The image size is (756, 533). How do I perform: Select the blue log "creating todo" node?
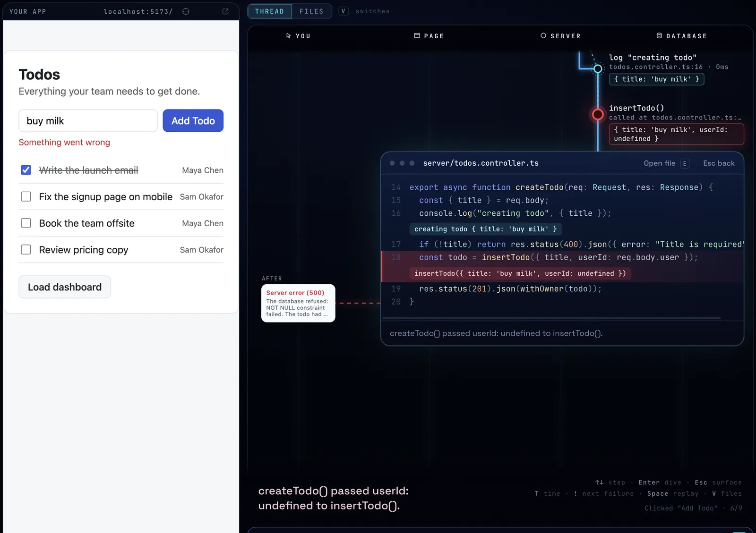pyautogui.click(x=598, y=69)
